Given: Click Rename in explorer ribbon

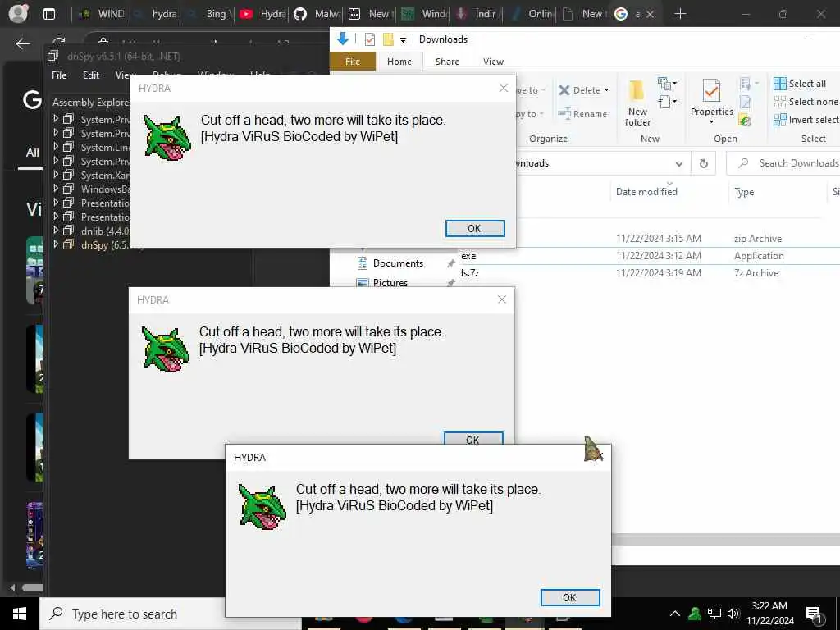Looking at the screenshot, I should pos(583,113).
